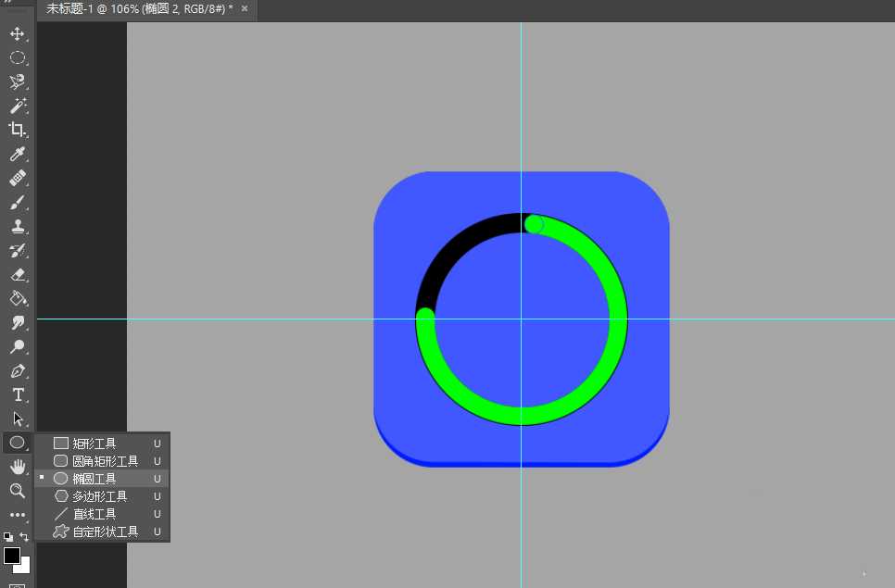Select the Hand tool

tap(17, 467)
